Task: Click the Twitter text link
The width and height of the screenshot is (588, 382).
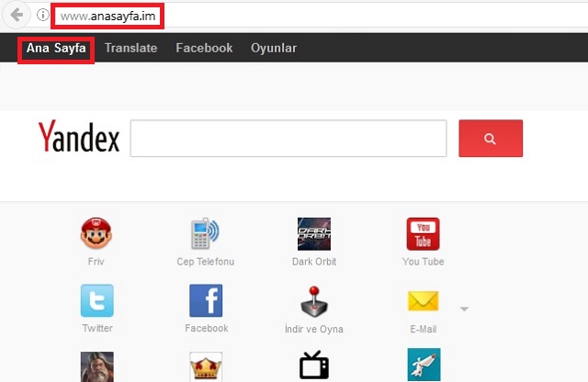Action: (97, 329)
